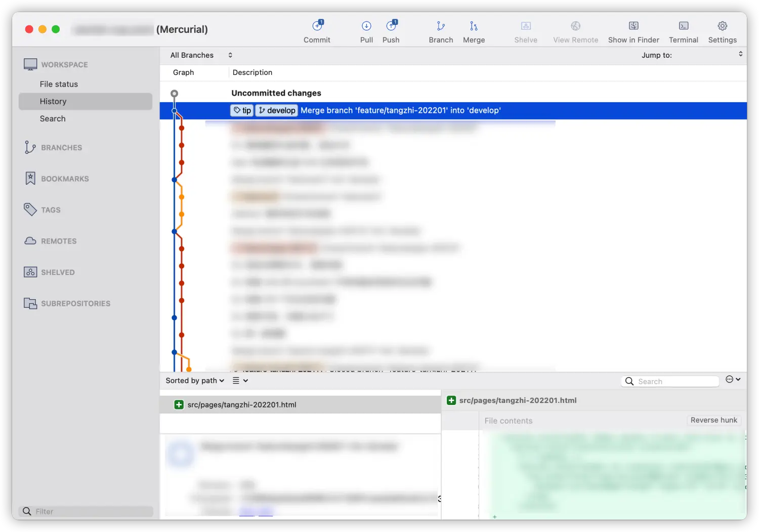
Task: Click the Workspace monitor icon
Action: click(30, 64)
